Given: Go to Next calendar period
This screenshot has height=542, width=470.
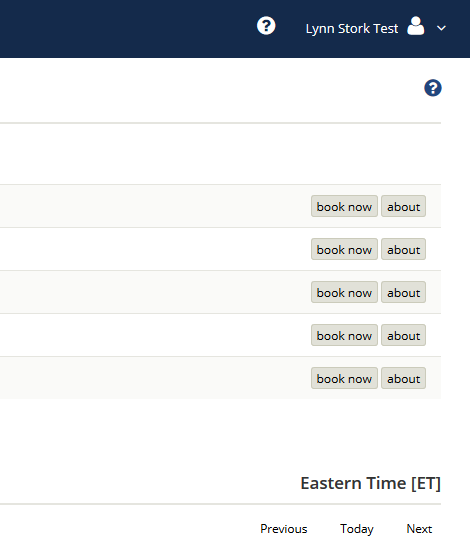Looking at the screenshot, I should 419,529.
